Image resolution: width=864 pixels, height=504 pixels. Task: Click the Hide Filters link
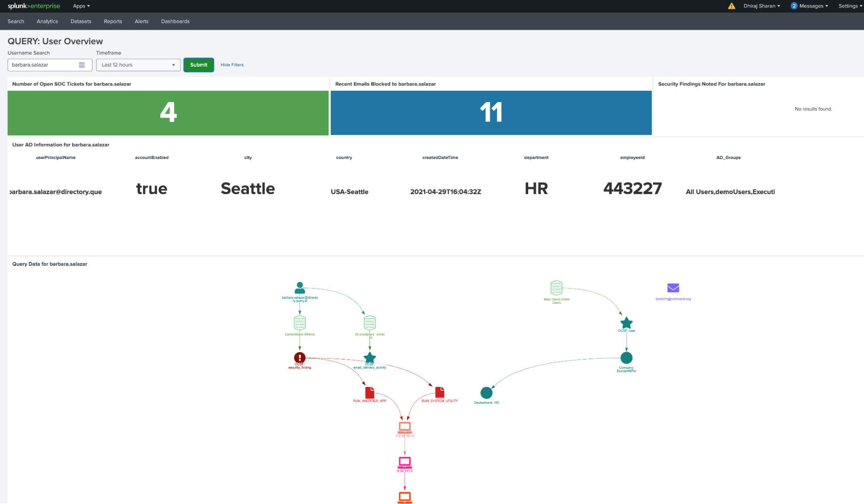point(232,65)
